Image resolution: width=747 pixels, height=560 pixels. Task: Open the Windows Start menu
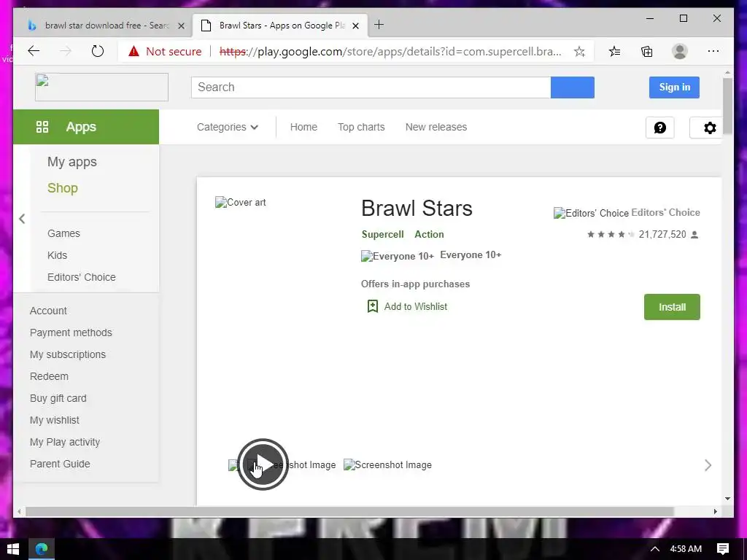click(13, 549)
